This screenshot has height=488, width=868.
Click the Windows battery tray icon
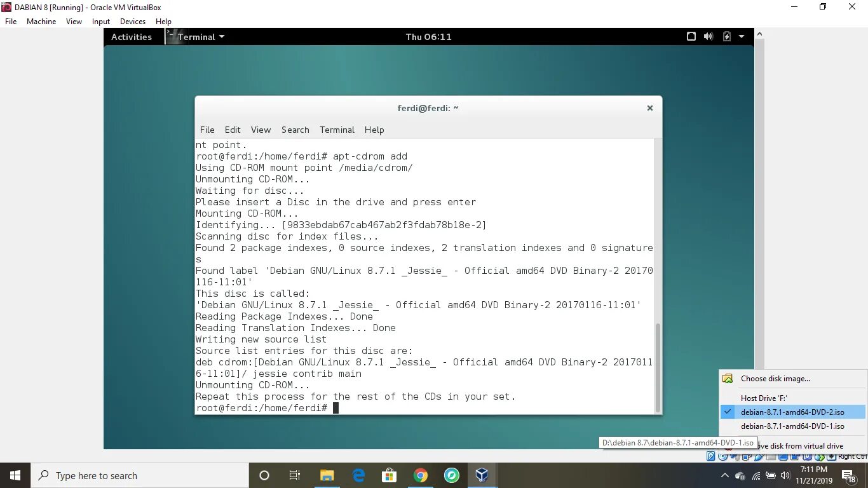pos(771,475)
